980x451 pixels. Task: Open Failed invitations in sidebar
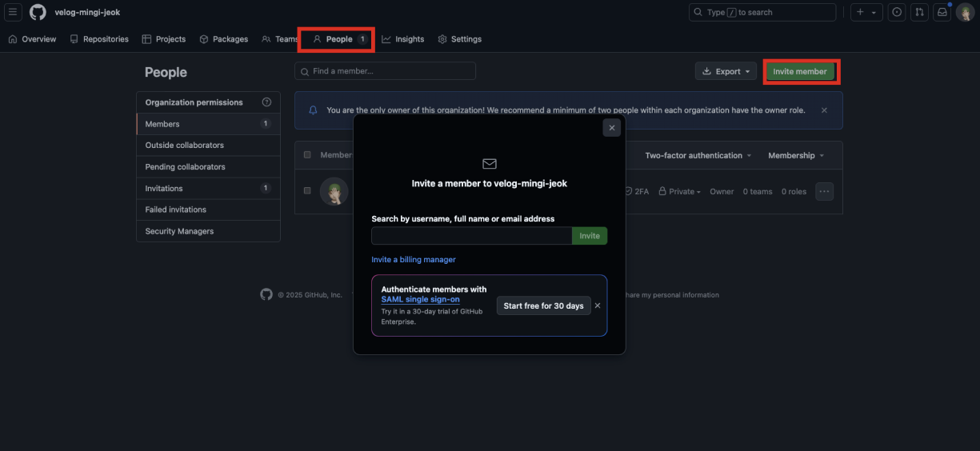pos(208,210)
